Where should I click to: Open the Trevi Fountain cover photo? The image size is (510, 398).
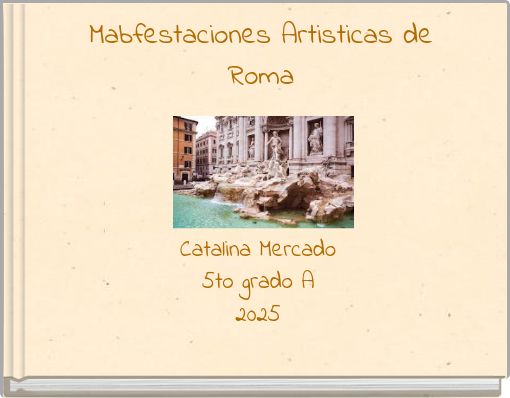(x=263, y=172)
